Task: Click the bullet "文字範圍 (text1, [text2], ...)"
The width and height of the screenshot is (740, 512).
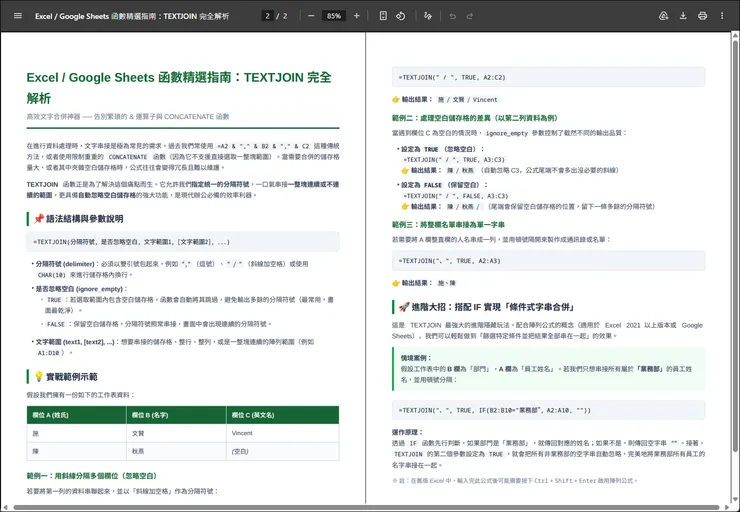Action: 75,342
